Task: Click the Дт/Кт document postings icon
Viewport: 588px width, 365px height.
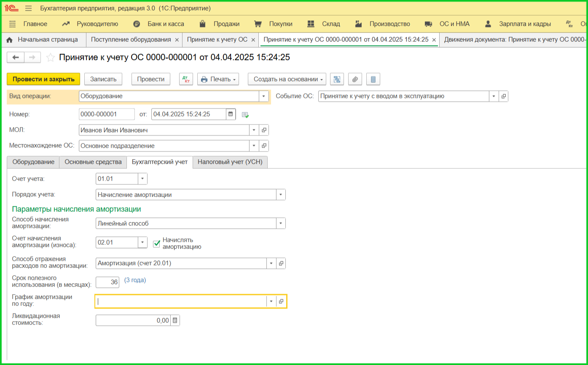Action: [x=186, y=79]
